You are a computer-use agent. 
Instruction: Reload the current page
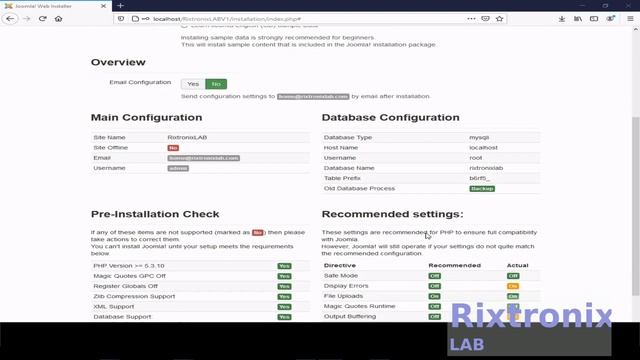tap(42, 19)
